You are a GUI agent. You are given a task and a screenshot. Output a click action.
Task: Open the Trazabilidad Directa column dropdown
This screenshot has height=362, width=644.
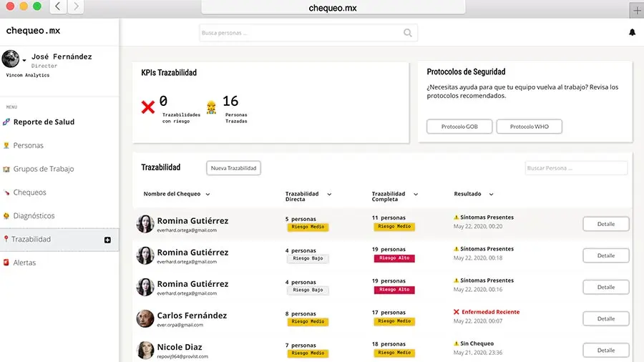tap(329, 194)
